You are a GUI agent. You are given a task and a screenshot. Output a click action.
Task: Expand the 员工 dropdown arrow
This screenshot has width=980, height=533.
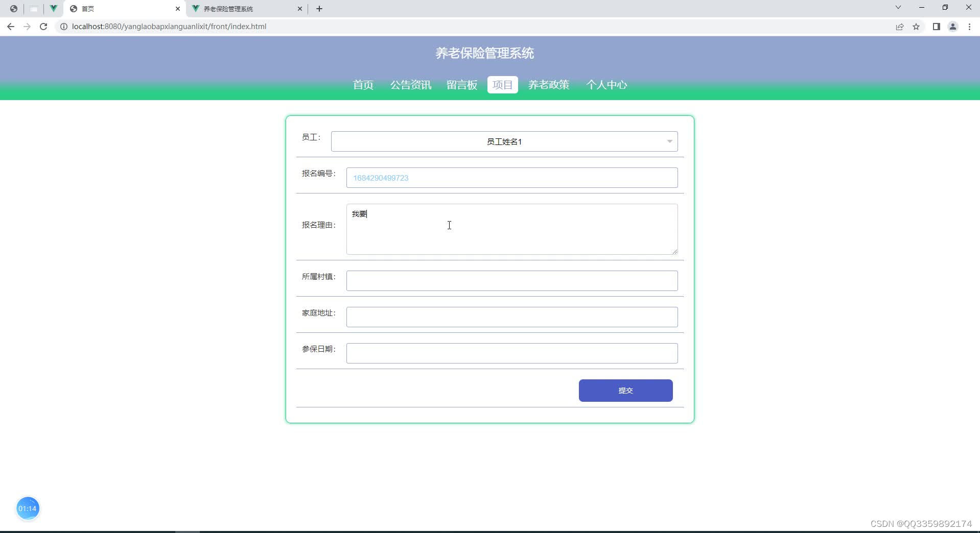669,141
